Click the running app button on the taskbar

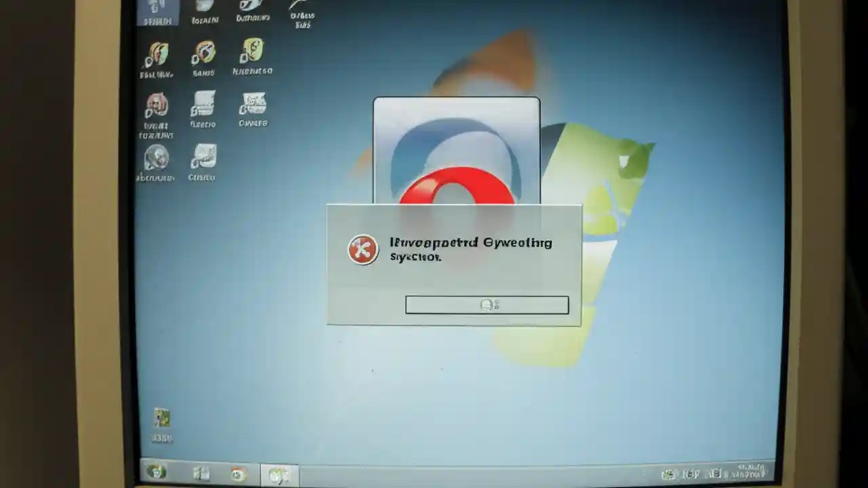[x=279, y=475]
